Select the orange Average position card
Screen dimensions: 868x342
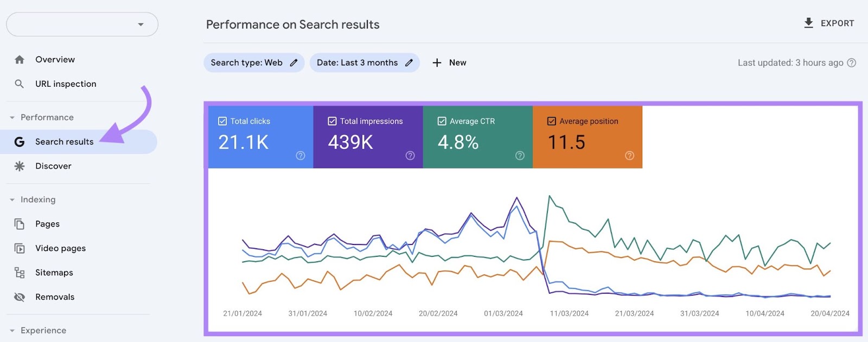point(588,137)
